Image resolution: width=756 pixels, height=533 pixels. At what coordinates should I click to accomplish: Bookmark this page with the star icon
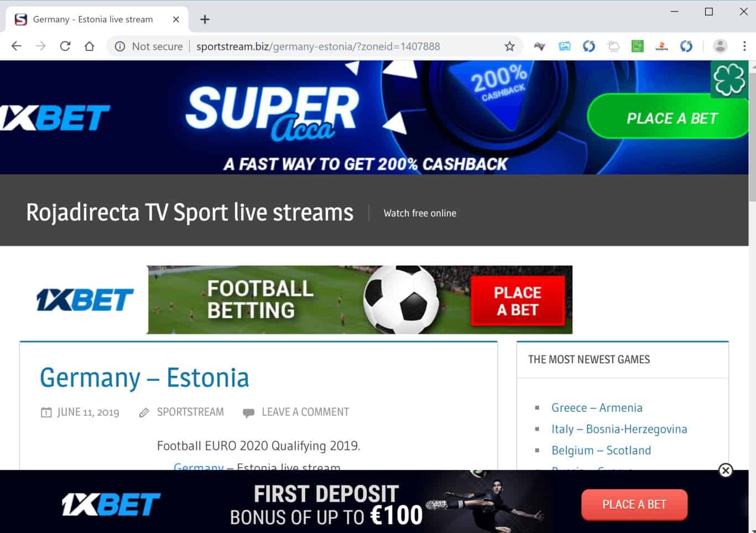click(x=509, y=46)
